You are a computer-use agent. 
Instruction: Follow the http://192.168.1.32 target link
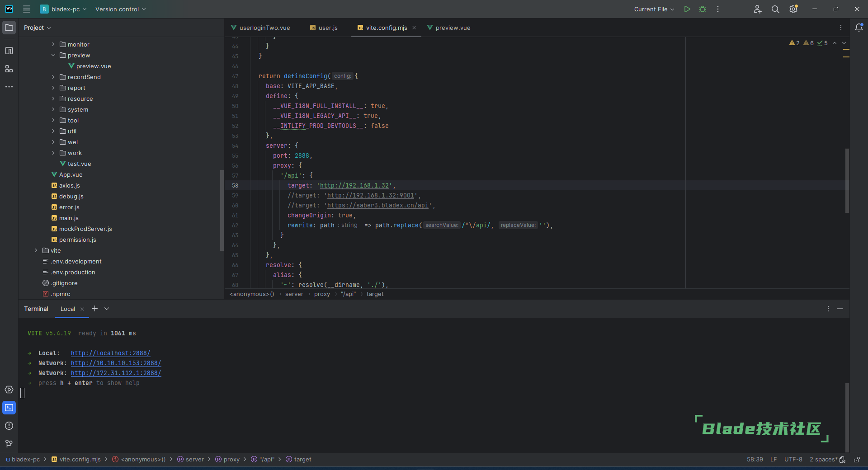tap(354, 185)
